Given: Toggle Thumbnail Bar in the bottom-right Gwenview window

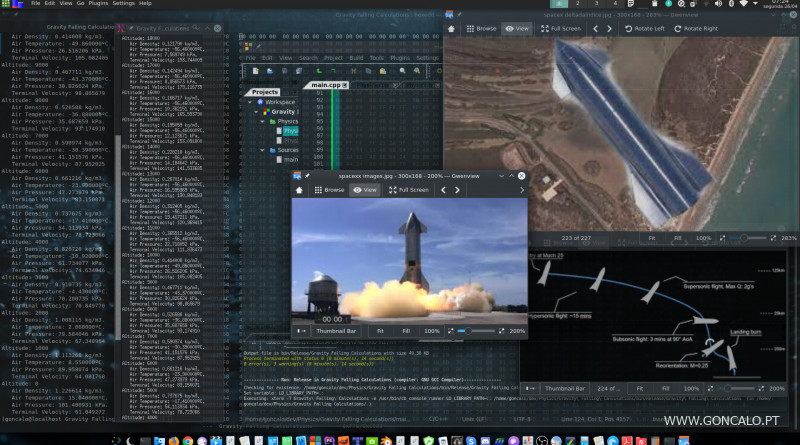Looking at the screenshot, I should click(564, 388).
